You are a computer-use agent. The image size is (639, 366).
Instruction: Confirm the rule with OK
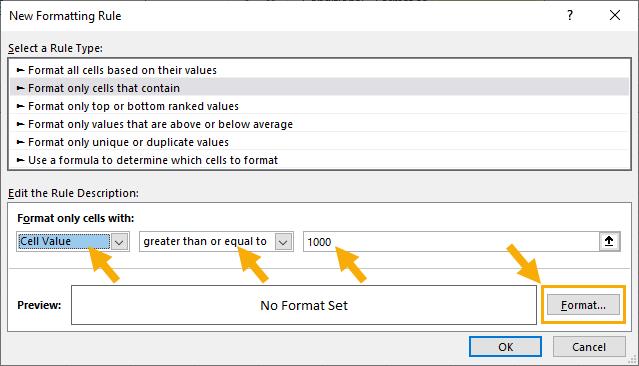tap(505, 347)
